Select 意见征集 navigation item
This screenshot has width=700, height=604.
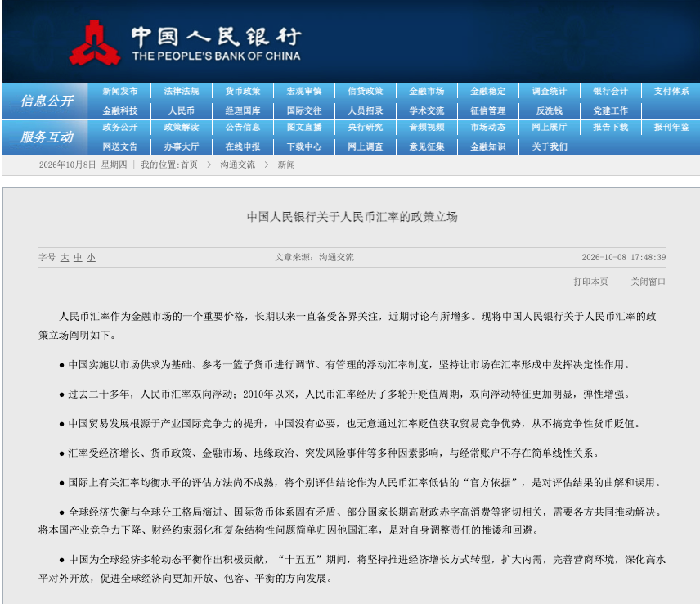coord(427,146)
